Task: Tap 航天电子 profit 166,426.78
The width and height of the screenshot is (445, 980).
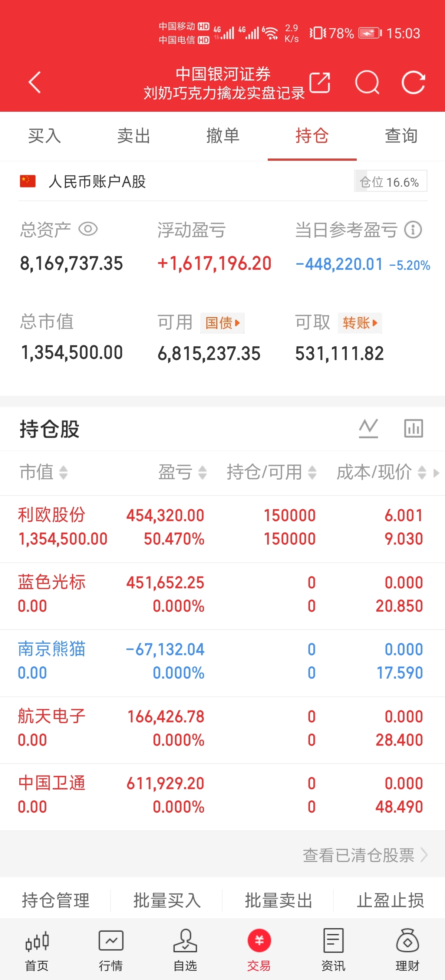Action: [166, 716]
